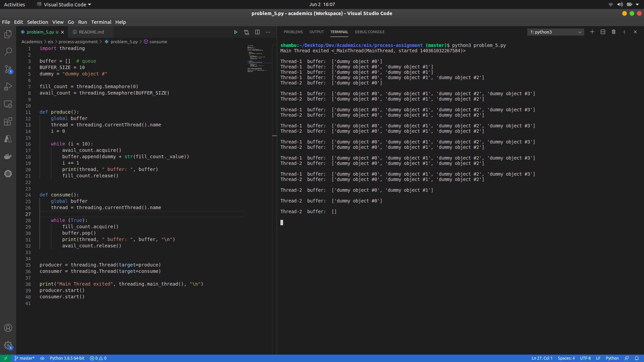
Task: Open the Help menu
Action: pos(121,22)
